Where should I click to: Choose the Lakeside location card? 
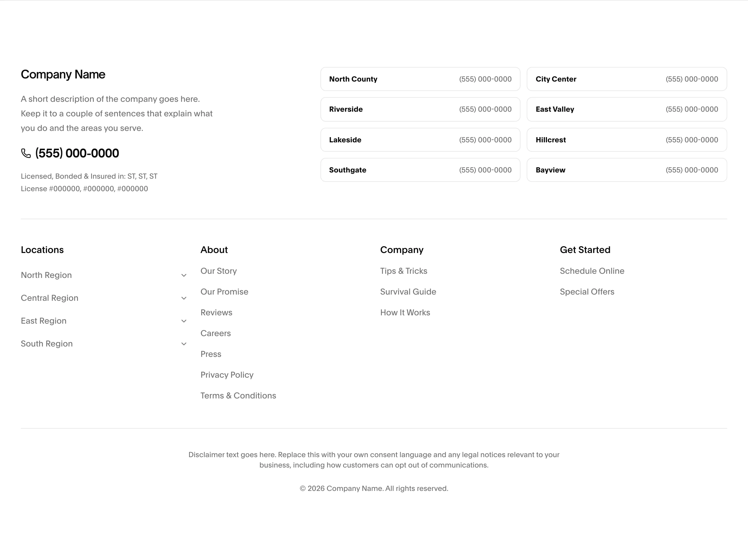tap(420, 140)
